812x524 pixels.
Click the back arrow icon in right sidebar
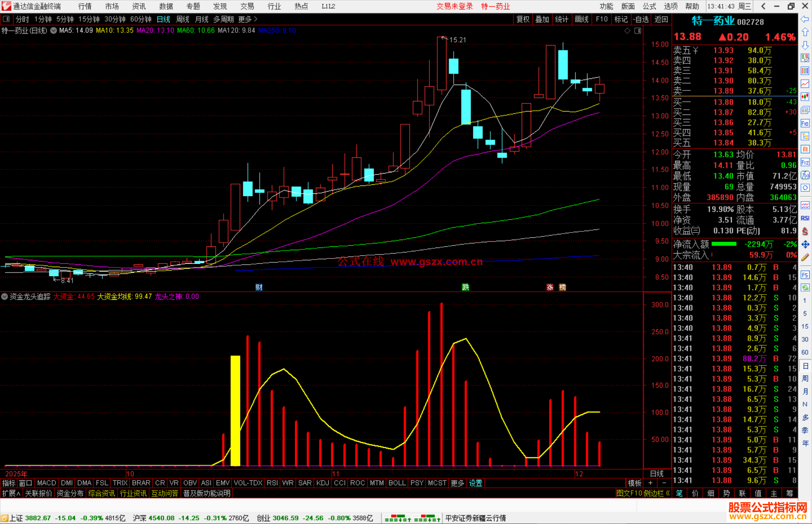(805, 19)
